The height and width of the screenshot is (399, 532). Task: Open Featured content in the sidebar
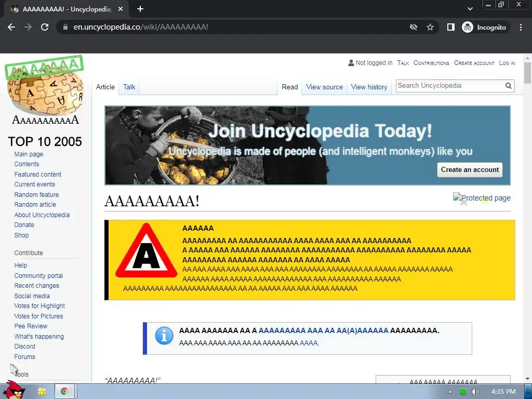(x=37, y=175)
